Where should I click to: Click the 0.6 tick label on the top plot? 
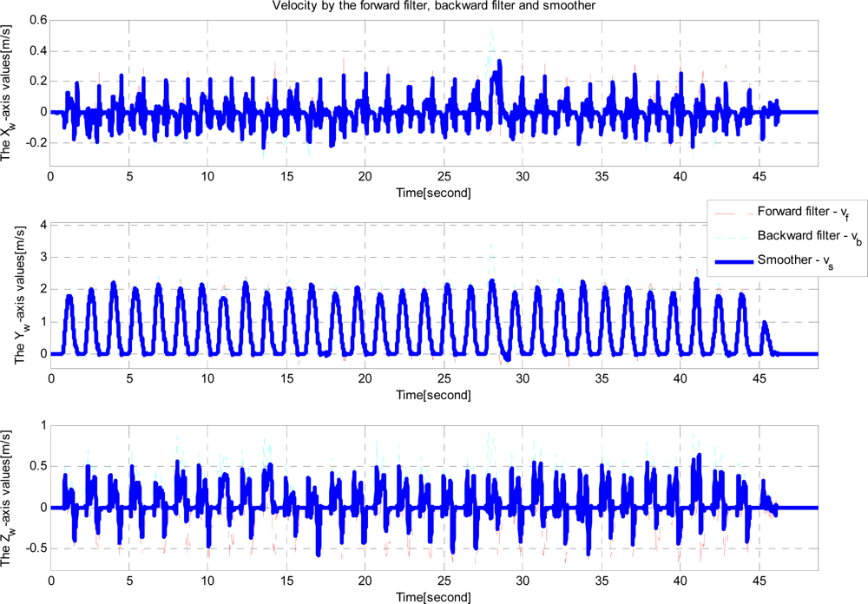click(x=39, y=21)
